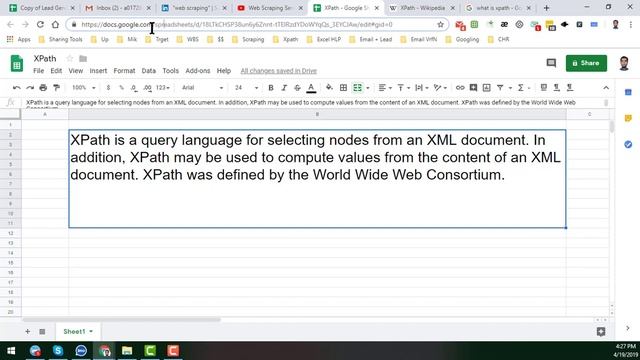Viewport: 640px width, 360px height.
Task: Switch to the XPath - Wikipedia browser tab
Action: pyautogui.click(x=422, y=8)
